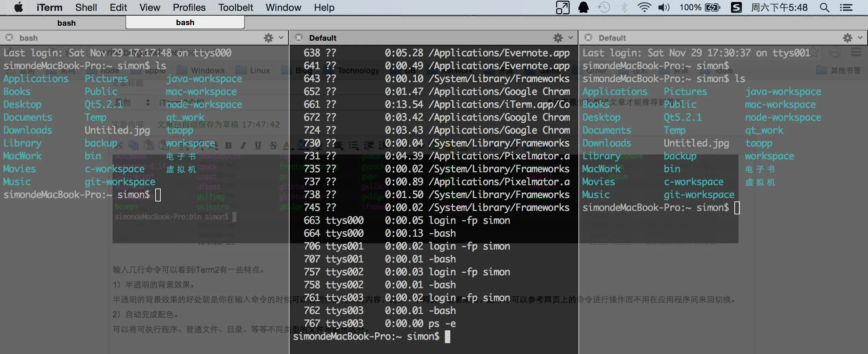Click the copy icon in the editor toolbar

point(134,145)
